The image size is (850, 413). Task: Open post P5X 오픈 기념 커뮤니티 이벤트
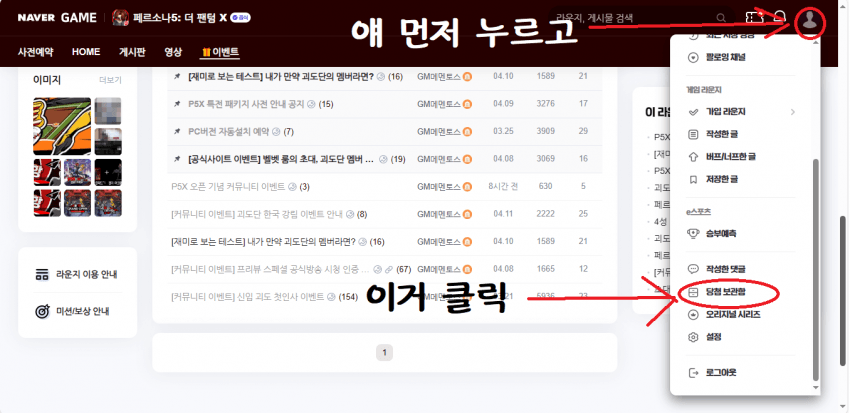(228, 186)
